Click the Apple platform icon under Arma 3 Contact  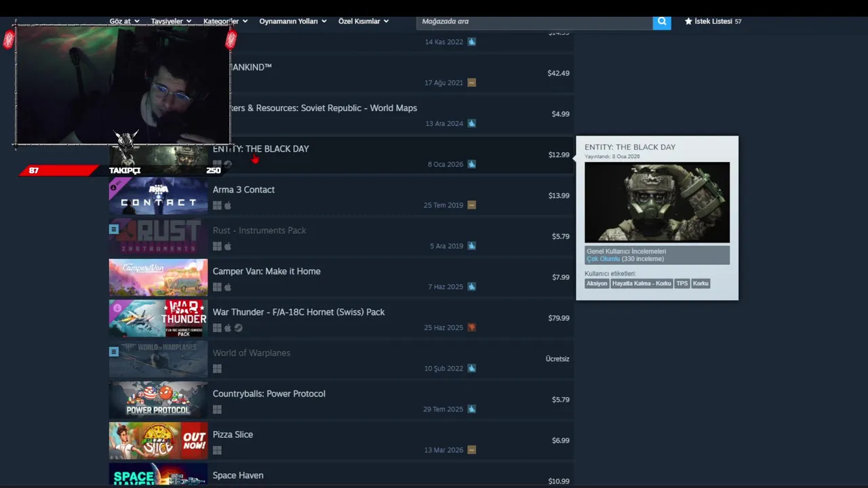(228, 205)
